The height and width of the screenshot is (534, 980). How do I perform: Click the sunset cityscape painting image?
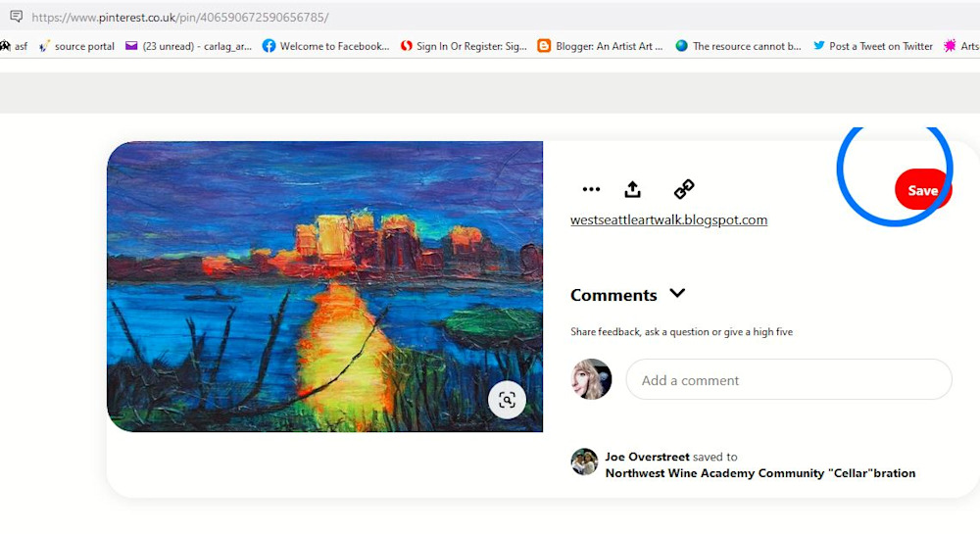click(x=324, y=286)
